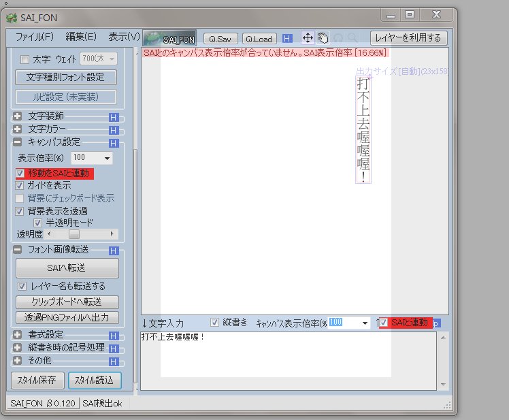This screenshot has height=420, width=509.
Task: Click the SAIへ転送 button
Action: [x=67, y=268]
